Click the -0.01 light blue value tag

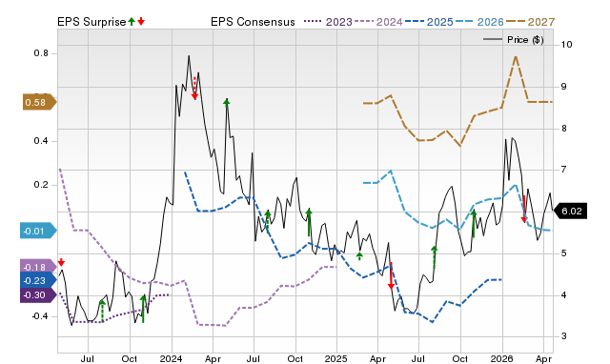point(38,231)
